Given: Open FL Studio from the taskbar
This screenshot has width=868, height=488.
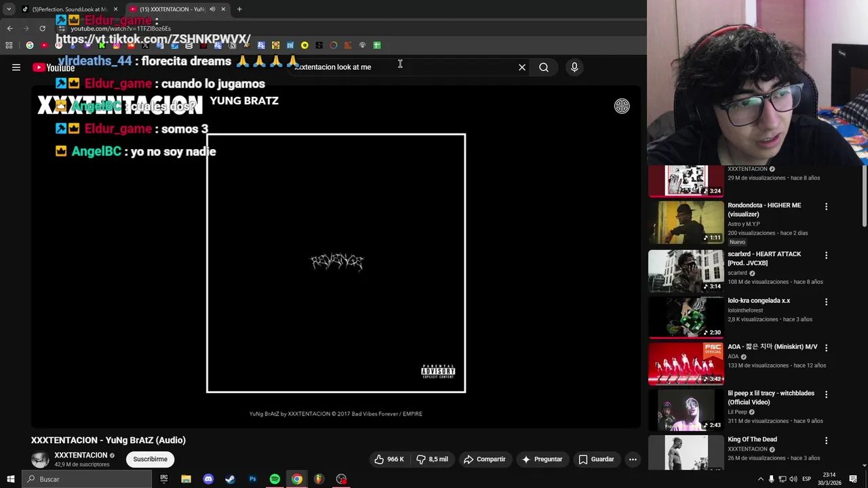Looking at the screenshot, I should click(x=319, y=479).
